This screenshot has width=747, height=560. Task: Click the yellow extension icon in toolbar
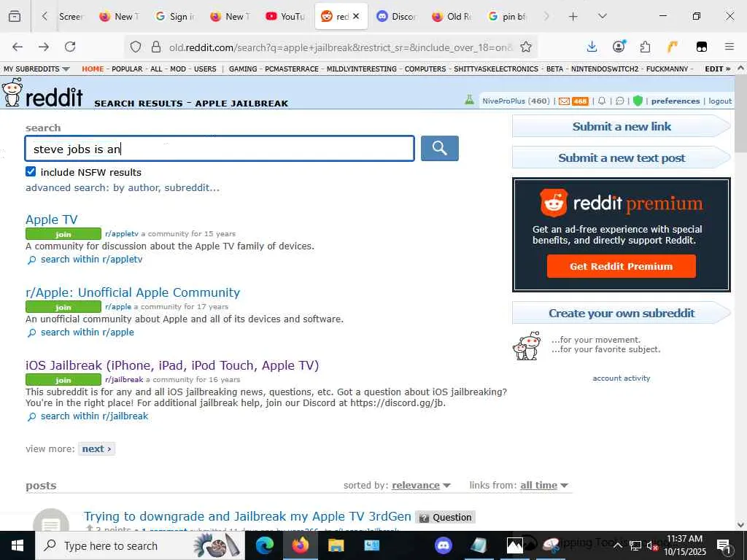[x=672, y=46]
